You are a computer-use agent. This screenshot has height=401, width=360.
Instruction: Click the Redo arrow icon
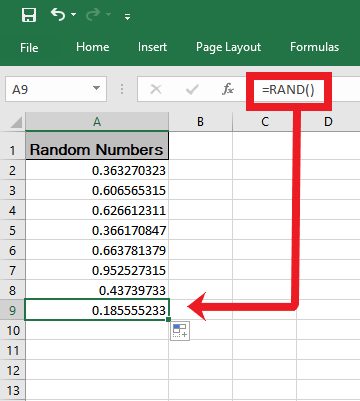(93, 15)
